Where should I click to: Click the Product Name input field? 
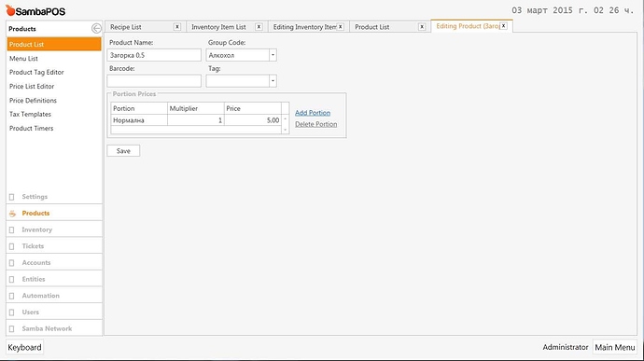tap(154, 55)
